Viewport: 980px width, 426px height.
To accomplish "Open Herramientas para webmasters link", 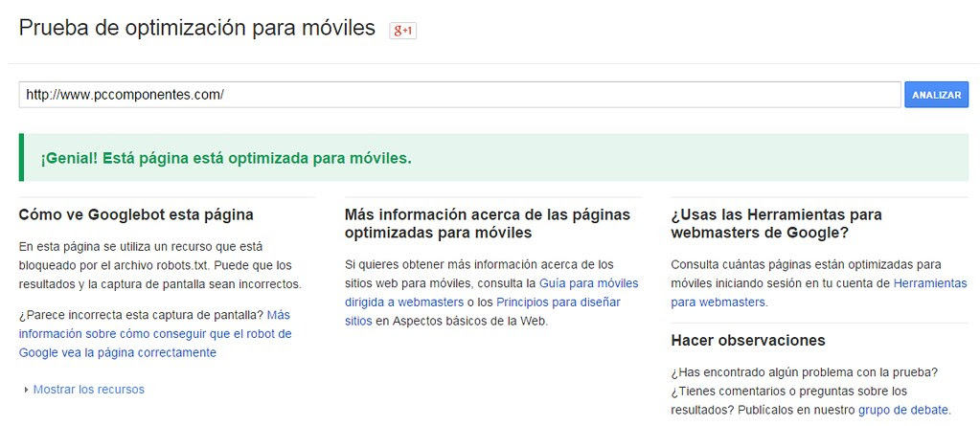I will coord(819,292).
